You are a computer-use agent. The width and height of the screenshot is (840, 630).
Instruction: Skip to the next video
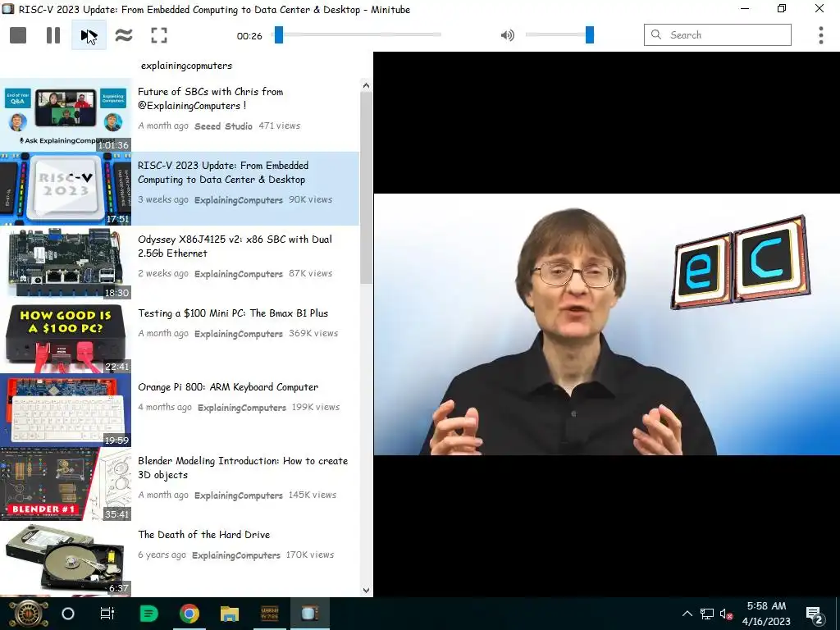(x=89, y=35)
